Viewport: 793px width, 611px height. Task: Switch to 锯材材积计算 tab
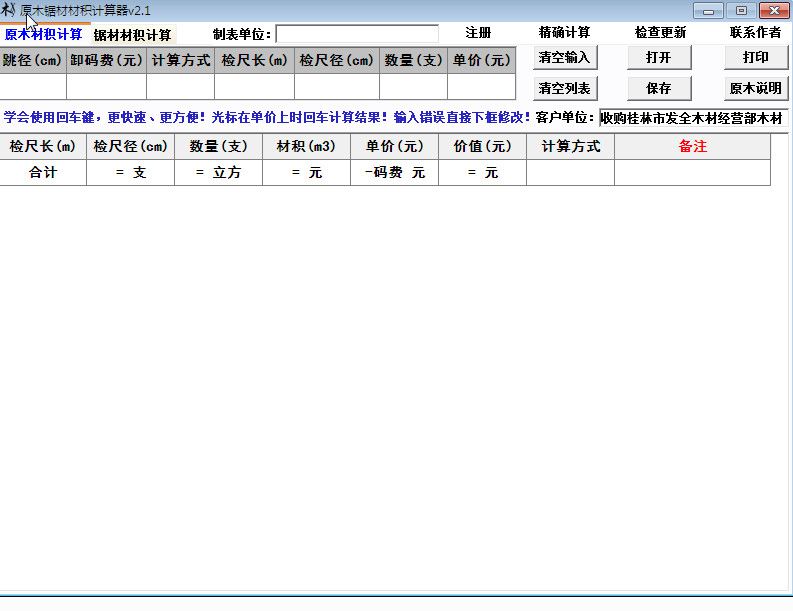133,35
